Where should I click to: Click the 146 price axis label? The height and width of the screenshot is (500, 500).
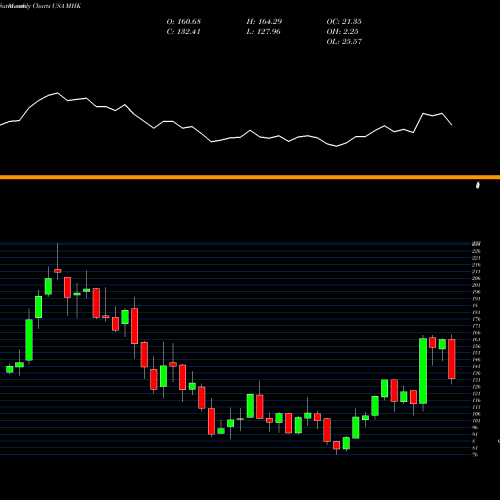tap(476, 360)
